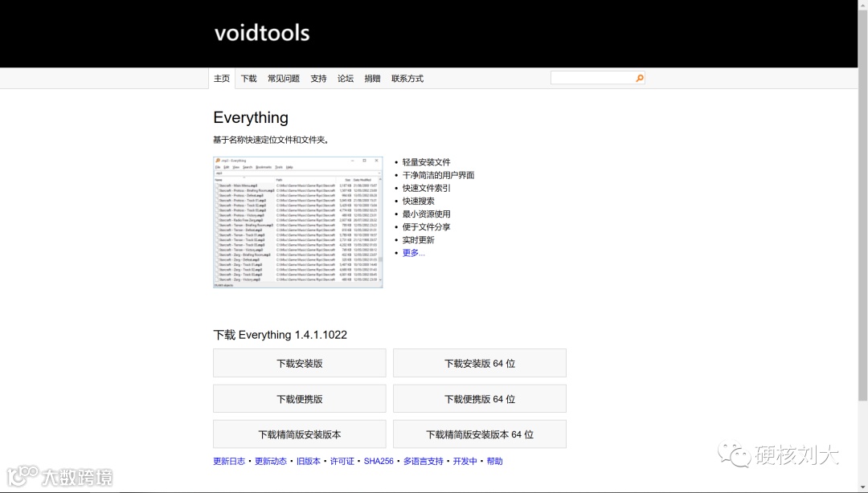The width and height of the screenshot is (868, 493).
Task: Open the 主页 navigation tab
Action: [222, 79]
